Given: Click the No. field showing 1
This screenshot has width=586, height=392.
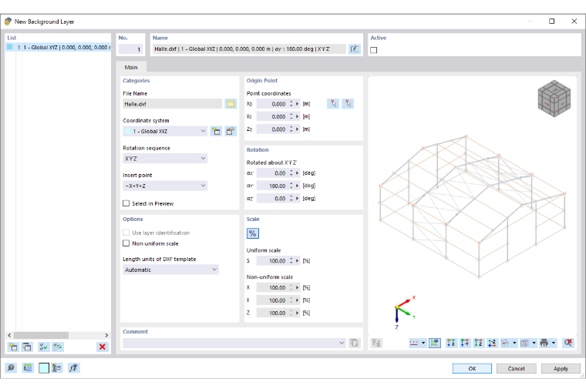Looking at the screenshot, I should click(x=130, y=49).
